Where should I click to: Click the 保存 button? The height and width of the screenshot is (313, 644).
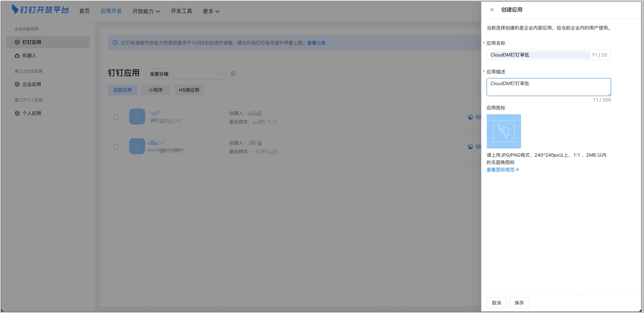(x=519, y=303)
